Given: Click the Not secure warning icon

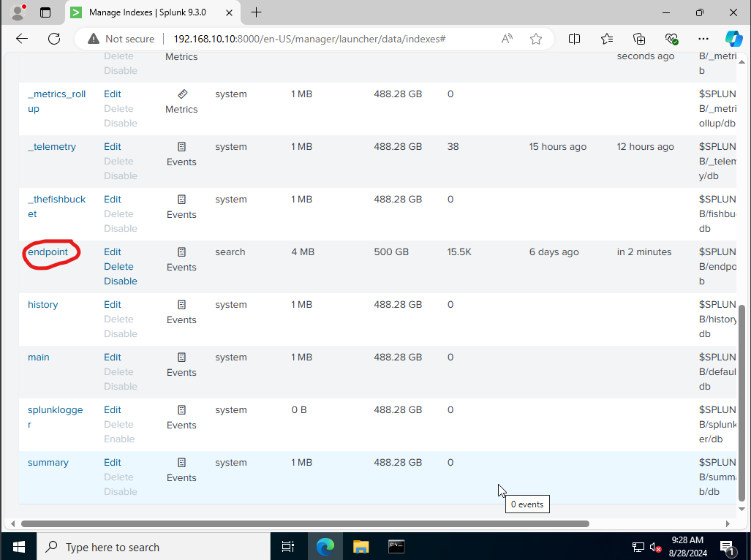Looking at the screenshot, I should [x=94, y=39].
